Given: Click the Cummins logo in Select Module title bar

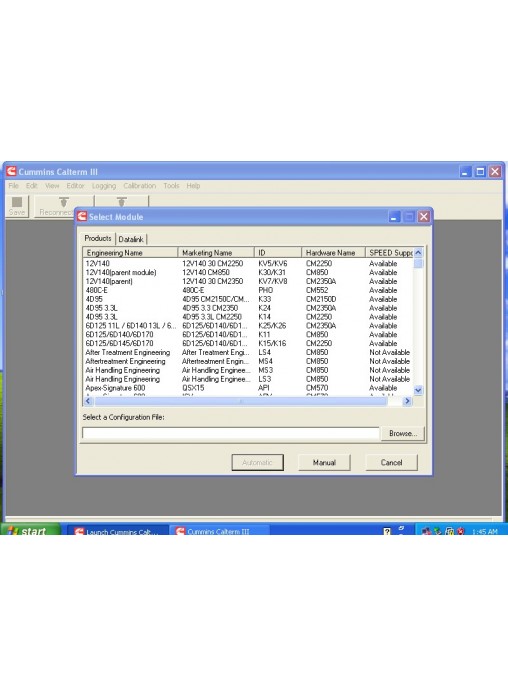Looking at the screenshot, I should [82, 216].
